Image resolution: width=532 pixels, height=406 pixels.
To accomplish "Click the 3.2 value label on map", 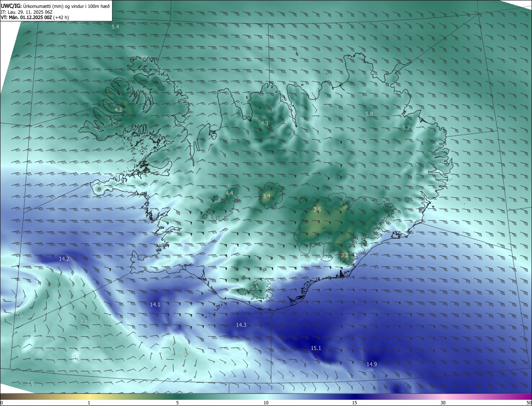I will 345,255.
